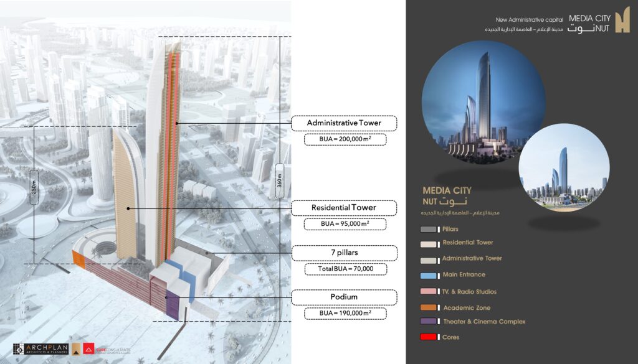Click the BUA = 200,000 m² value box

tap(345, 139)
